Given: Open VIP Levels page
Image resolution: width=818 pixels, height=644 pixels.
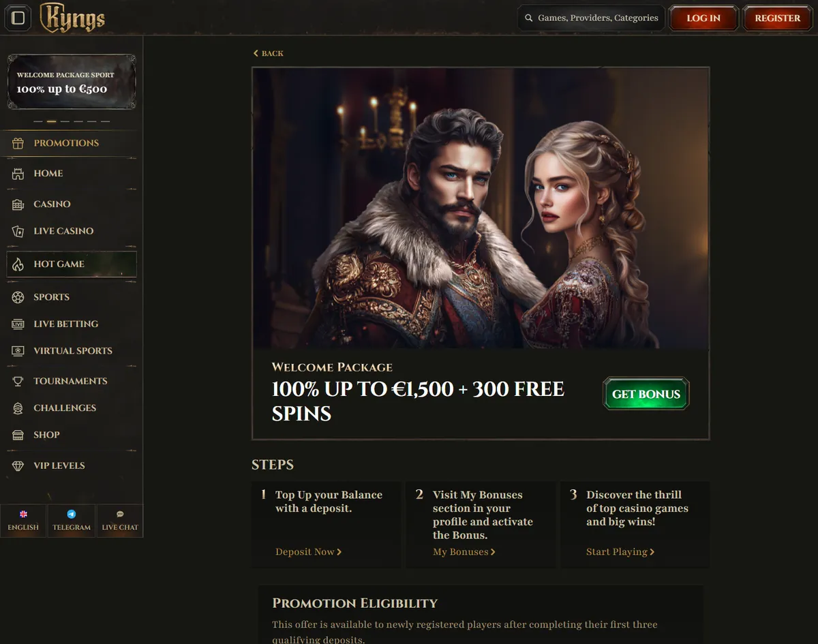Looking at the screenshot, I should pyautogui.click(x=72, y=466).
